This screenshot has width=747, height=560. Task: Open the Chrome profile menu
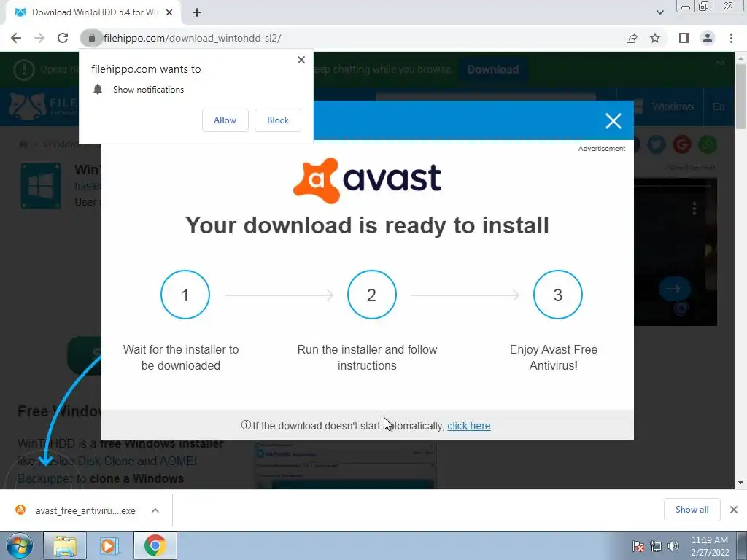point(708,38)
